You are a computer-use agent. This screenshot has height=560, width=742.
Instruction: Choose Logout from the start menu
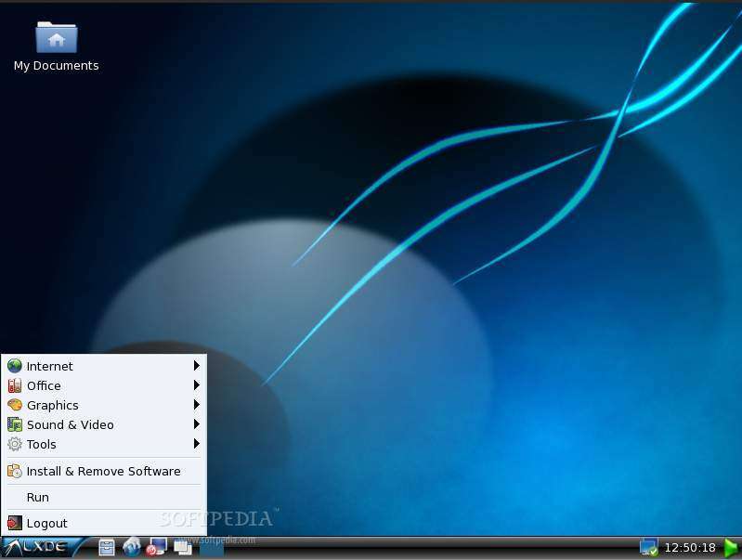tap(104, 523)
